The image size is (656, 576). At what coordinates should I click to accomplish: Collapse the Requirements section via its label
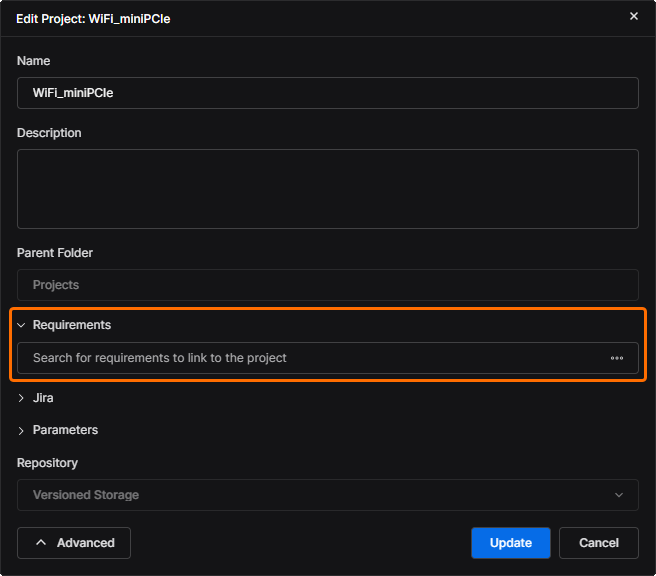[72, 325]
